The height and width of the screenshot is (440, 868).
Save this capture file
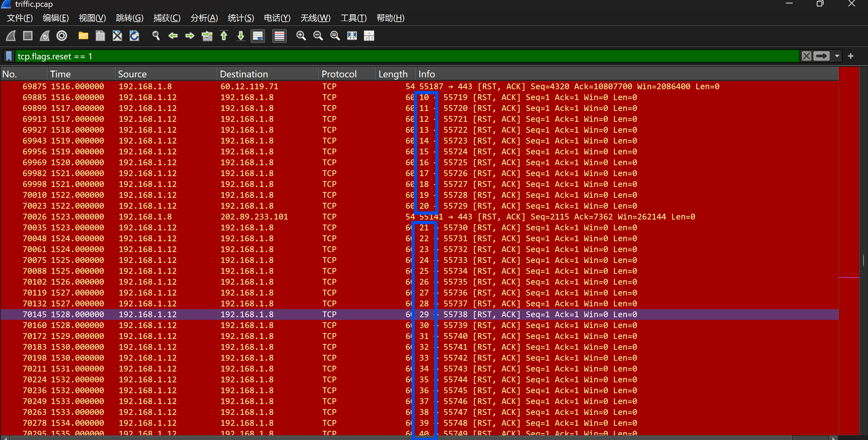[x=100, y=36]
